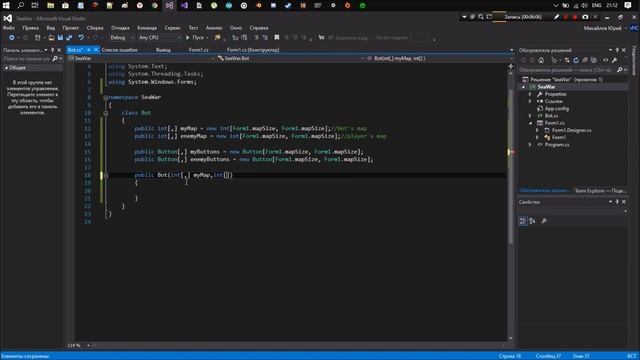This screenshot has width=640, height=360.
Task: Expand the Bot.cs node in Solution Explorer
Action: click(531, 116)
